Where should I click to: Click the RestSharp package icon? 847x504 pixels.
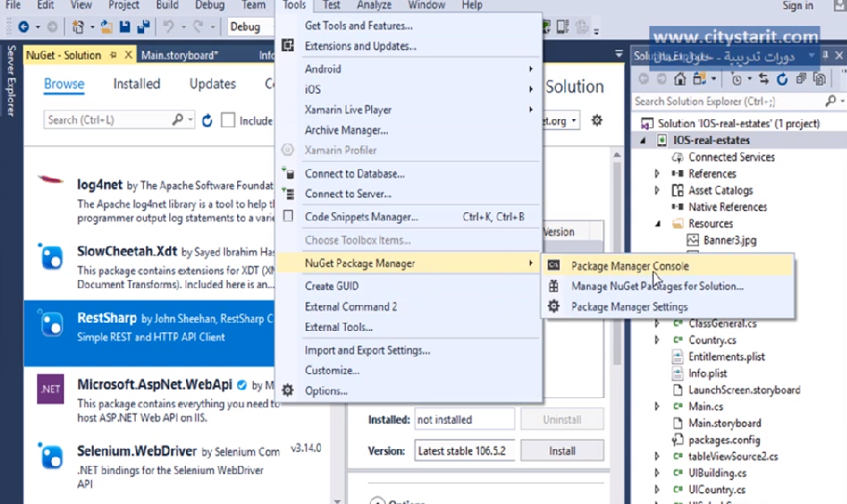pos(51,324)
